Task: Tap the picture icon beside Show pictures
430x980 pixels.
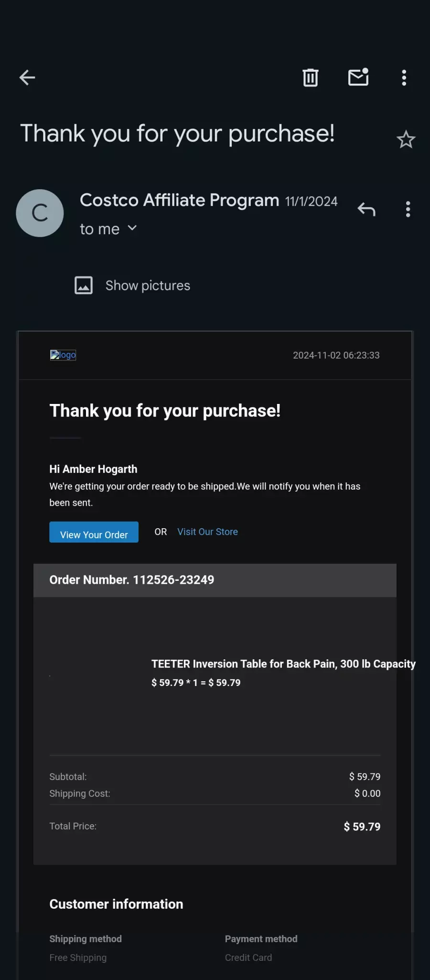Action: tap(84, 285)
